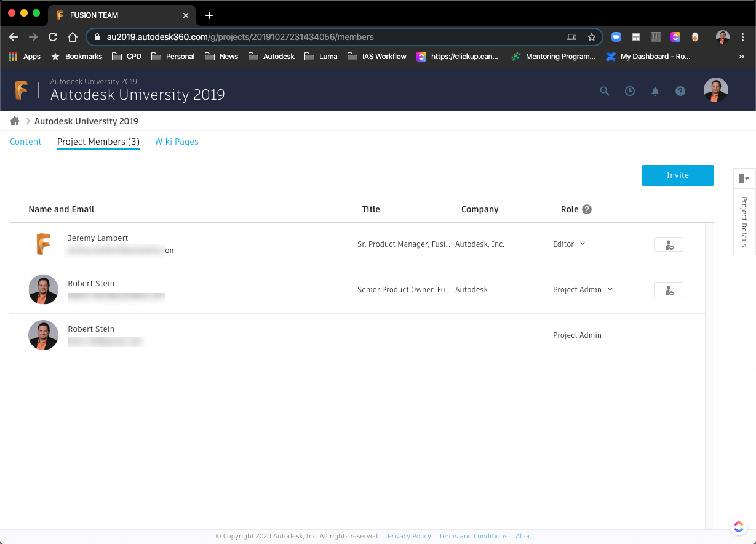Click the Role help info icon
Viewport: 756px width, 544px height.
pyautogui.click(x=587, y=209)
